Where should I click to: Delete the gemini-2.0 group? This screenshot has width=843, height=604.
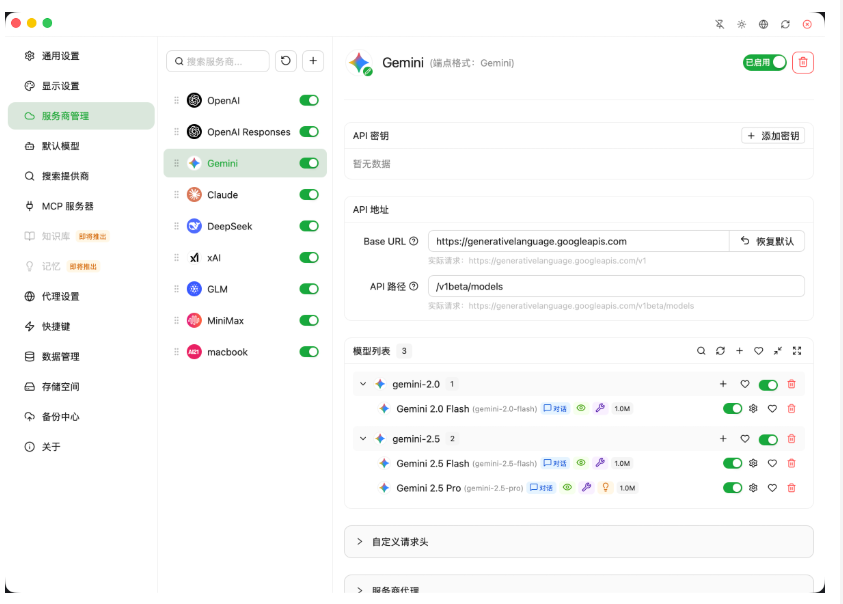point(791,384)
